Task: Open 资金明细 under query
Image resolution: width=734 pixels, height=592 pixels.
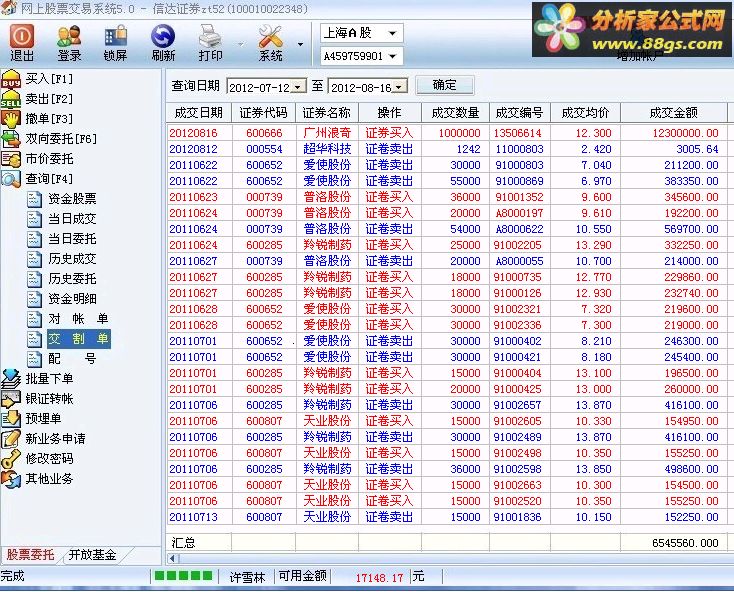Action: click(x=62, y=299)
